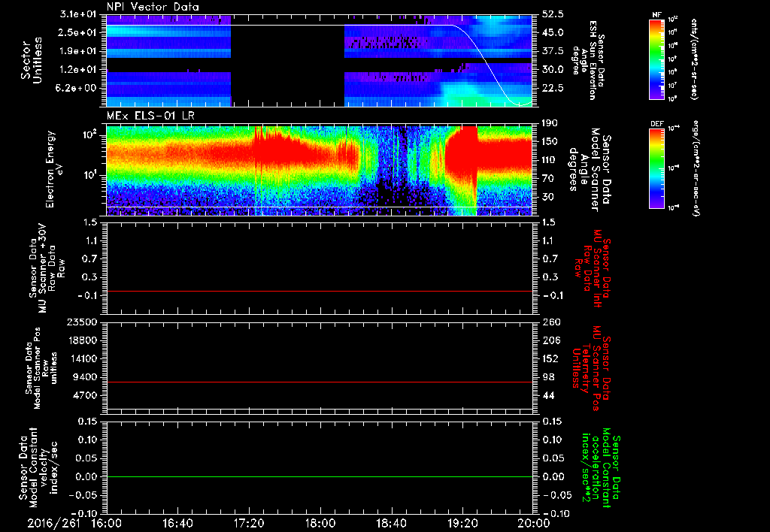770x532 pixels.
Task: Click the 1.2e+01 sector tick label
Action: click(x=80, y=70)
